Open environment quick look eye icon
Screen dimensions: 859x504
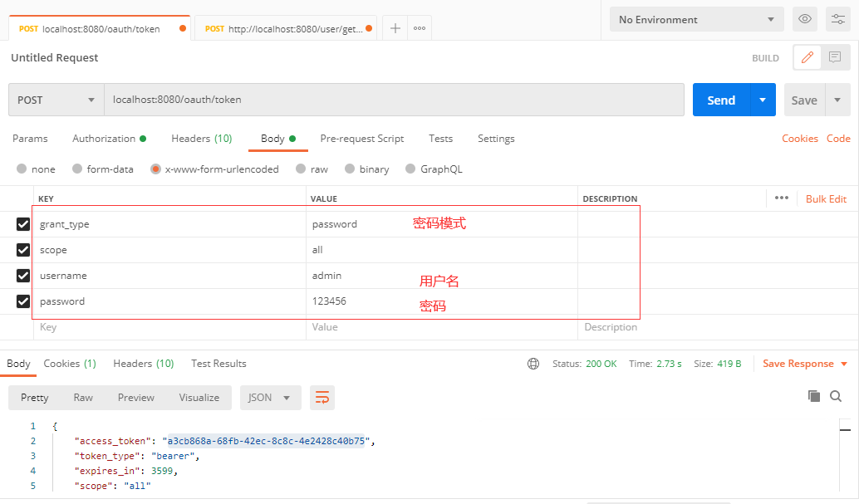pyautogui.click(x=805, y=19)
